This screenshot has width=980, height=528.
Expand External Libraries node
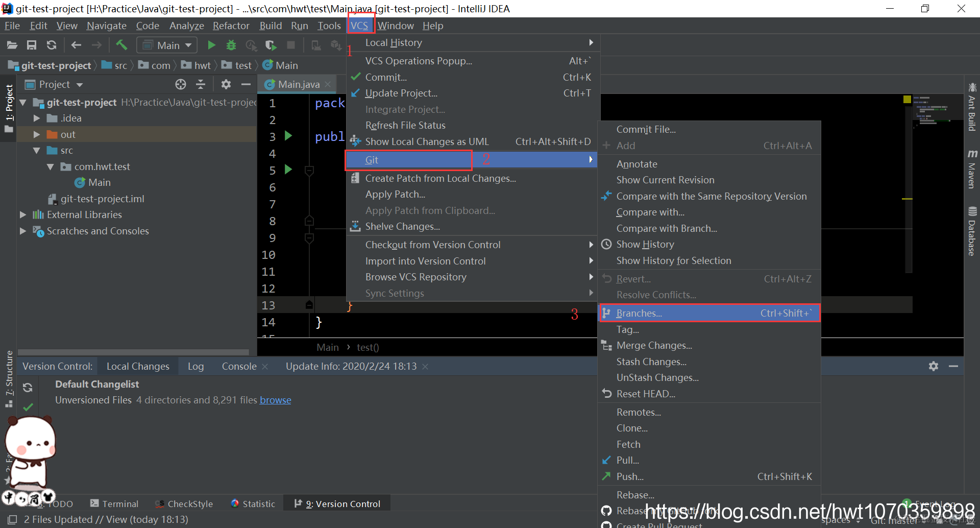click(x=23, y=215)
